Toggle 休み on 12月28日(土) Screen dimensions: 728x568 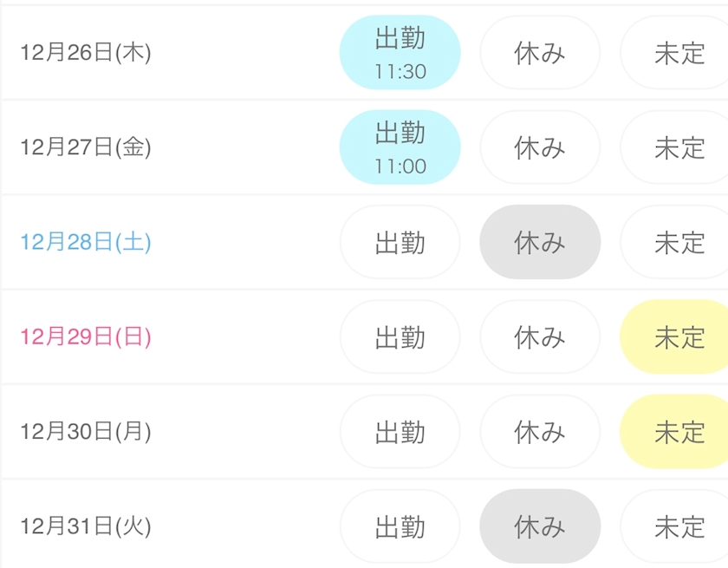coord(539,242)
